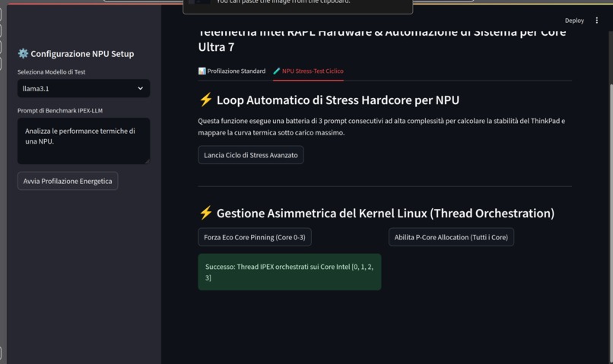Select the NPU Stress-Test Ciclico tab

(308, 71)
